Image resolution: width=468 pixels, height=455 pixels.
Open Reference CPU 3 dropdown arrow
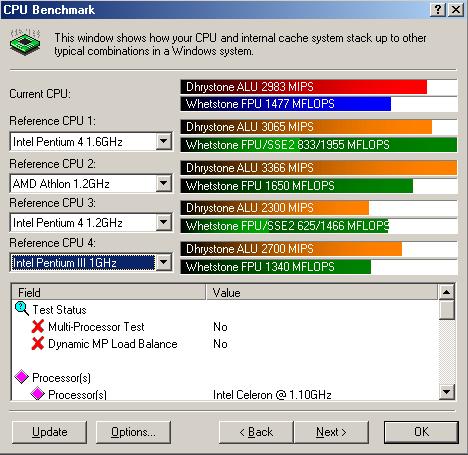(163, 222)
